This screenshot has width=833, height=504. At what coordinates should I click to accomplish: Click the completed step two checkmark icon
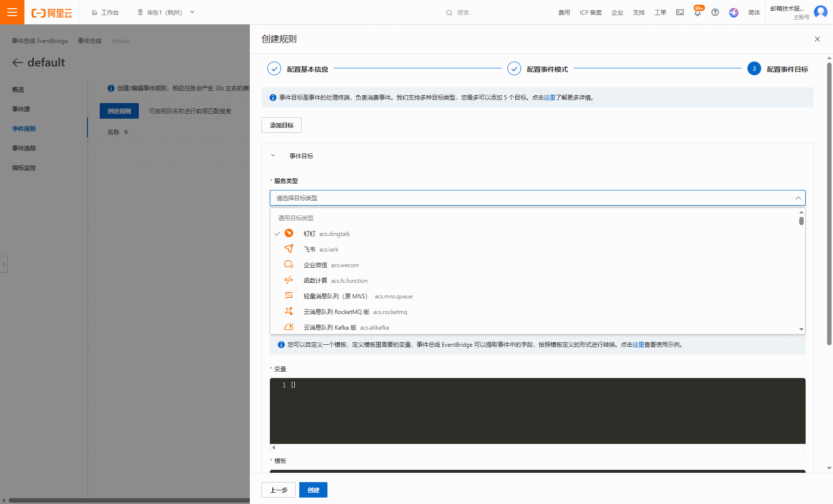(514, 69)
